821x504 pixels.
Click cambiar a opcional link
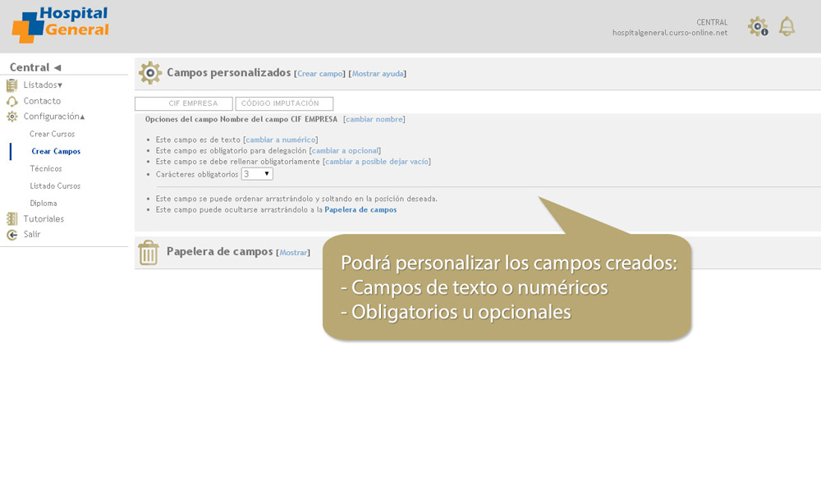point(345,151)
